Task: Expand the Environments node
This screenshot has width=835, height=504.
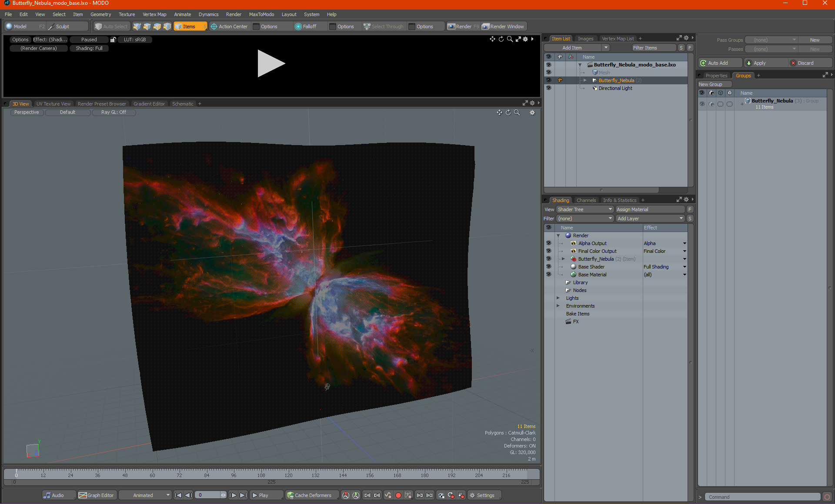Action: tap(558, 306)
